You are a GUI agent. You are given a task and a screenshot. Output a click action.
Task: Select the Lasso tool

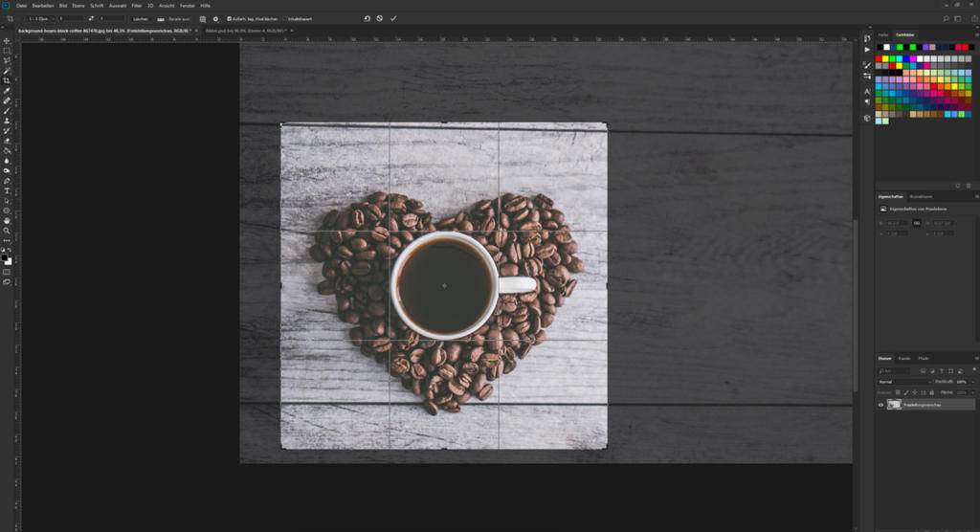tap(7, 60)
